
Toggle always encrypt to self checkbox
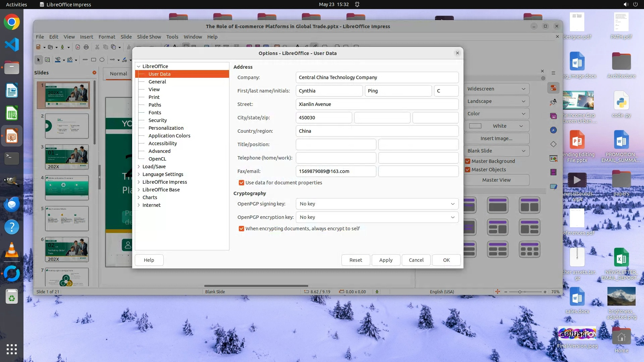click(241, 229)
